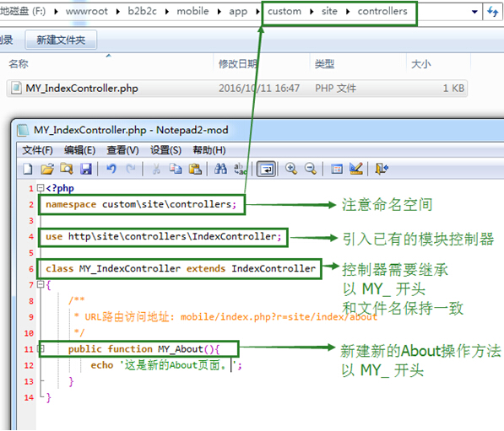Click the controllers breadcrumb segment
Screen dimensions: 504x431
382,12
